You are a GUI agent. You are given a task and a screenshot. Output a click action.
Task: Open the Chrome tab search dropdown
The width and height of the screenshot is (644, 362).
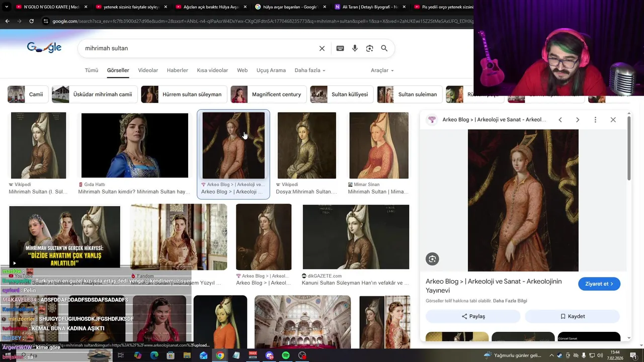7,7
